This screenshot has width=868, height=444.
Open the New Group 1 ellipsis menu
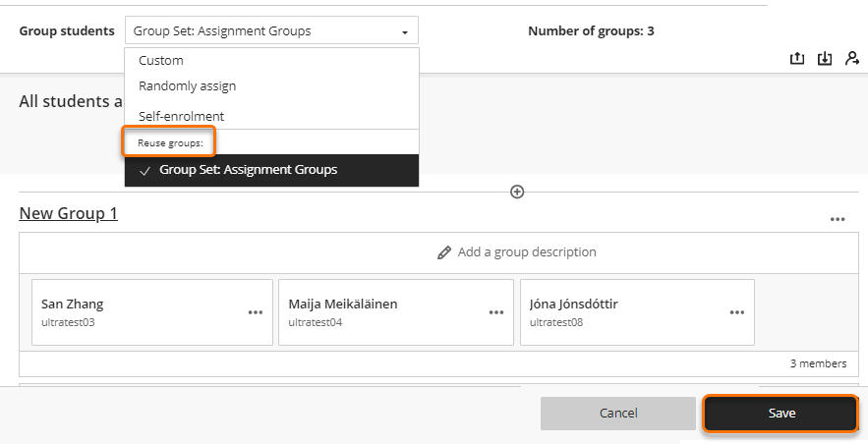tap(838, 220)
